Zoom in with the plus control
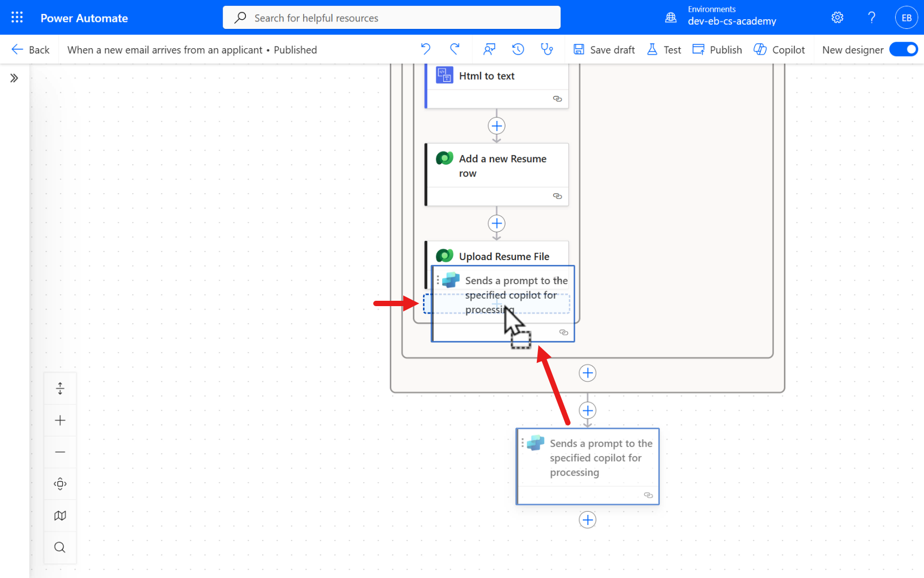Viewport: 924px width, 578px height. point(60,420)
